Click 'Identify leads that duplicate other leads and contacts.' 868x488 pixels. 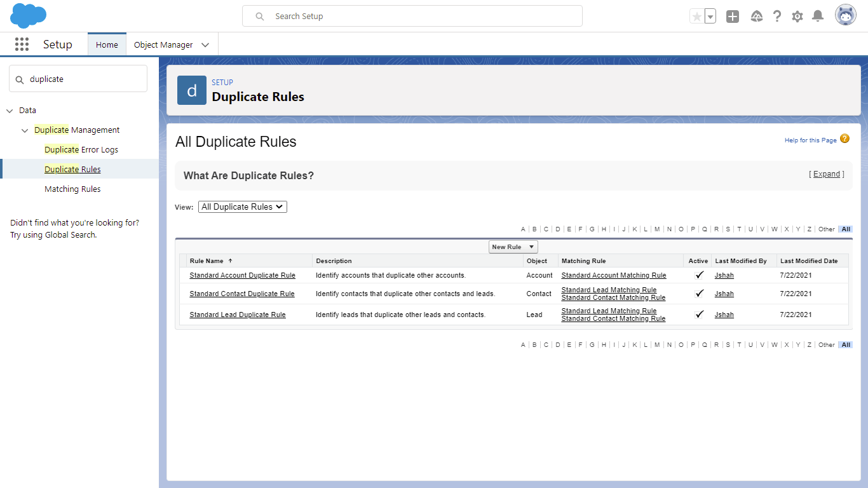click(x=400, y=315)
